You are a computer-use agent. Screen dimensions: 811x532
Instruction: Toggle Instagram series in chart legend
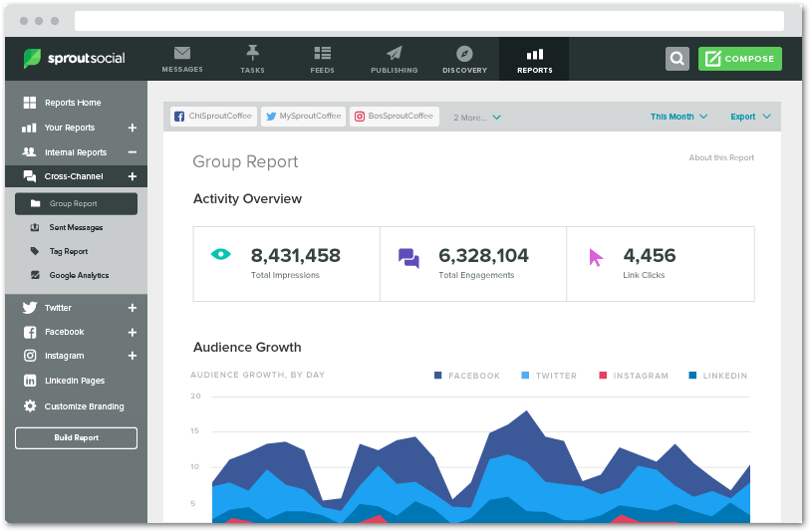634,376
